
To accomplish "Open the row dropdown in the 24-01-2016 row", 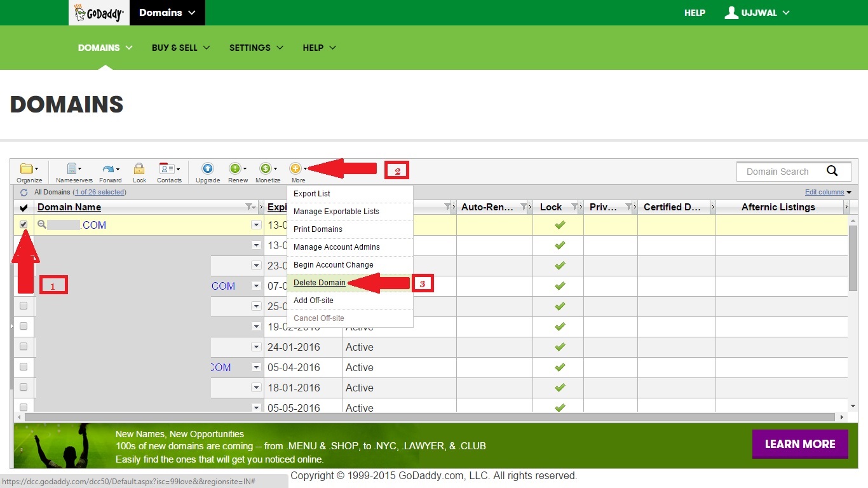I will click(x=256, y=347).
